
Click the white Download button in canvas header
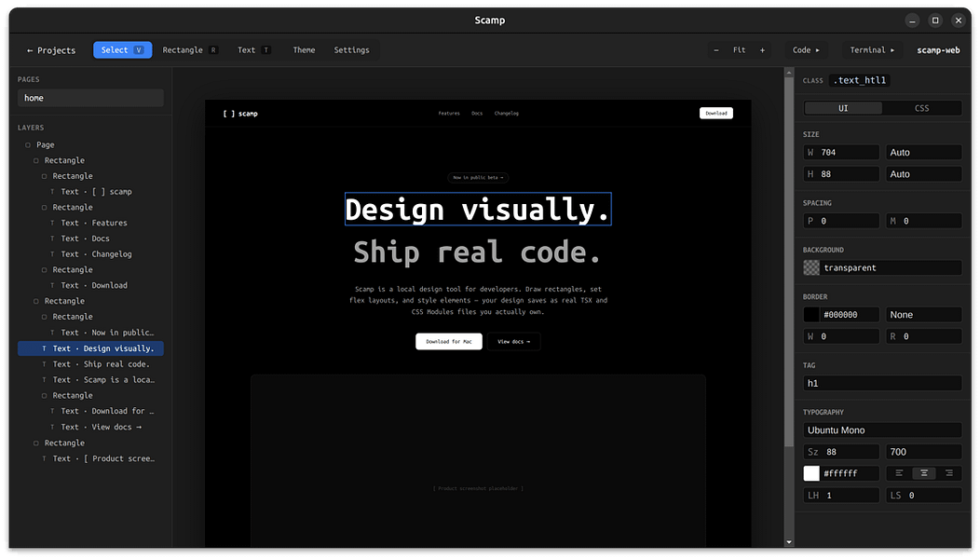[x=716, y=113]
